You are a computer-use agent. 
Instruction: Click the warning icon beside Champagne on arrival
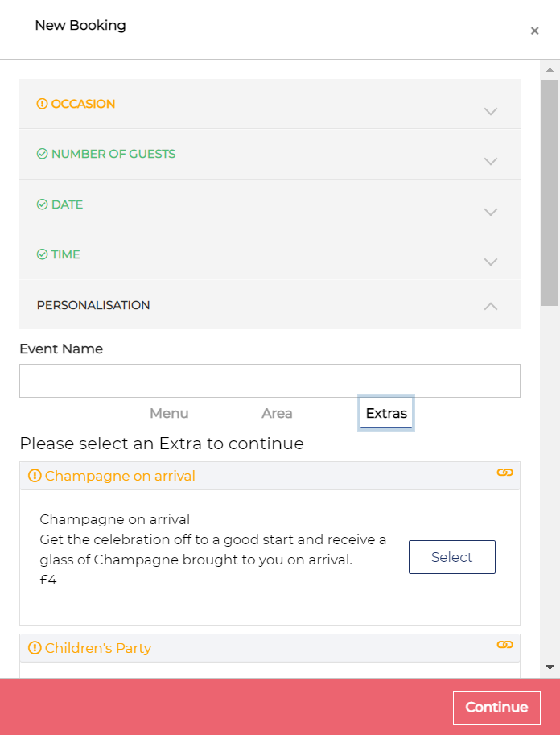tap(35, 476)
